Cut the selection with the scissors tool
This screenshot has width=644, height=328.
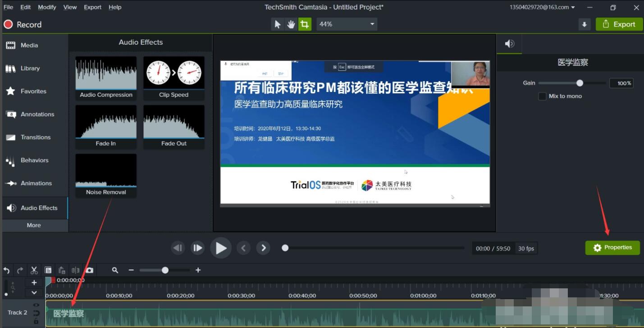tap(34, 269)
